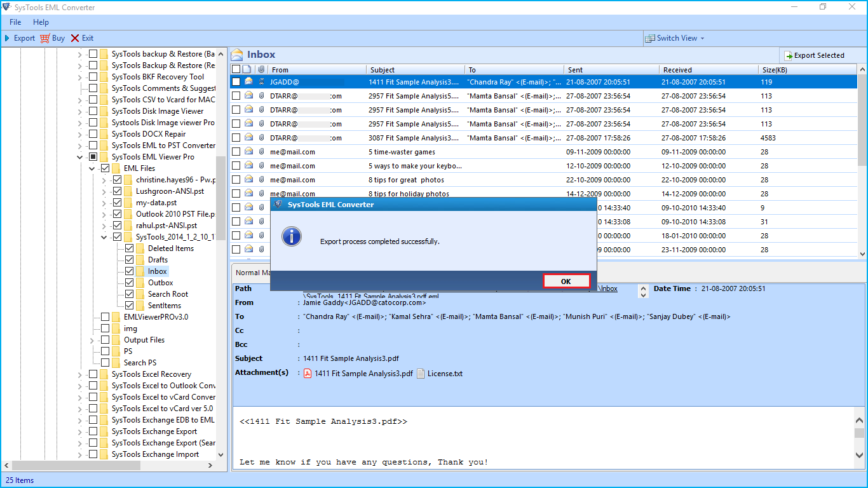
Task: Click the SysTools logo in title bar
Action: click(x=7, y=7)
